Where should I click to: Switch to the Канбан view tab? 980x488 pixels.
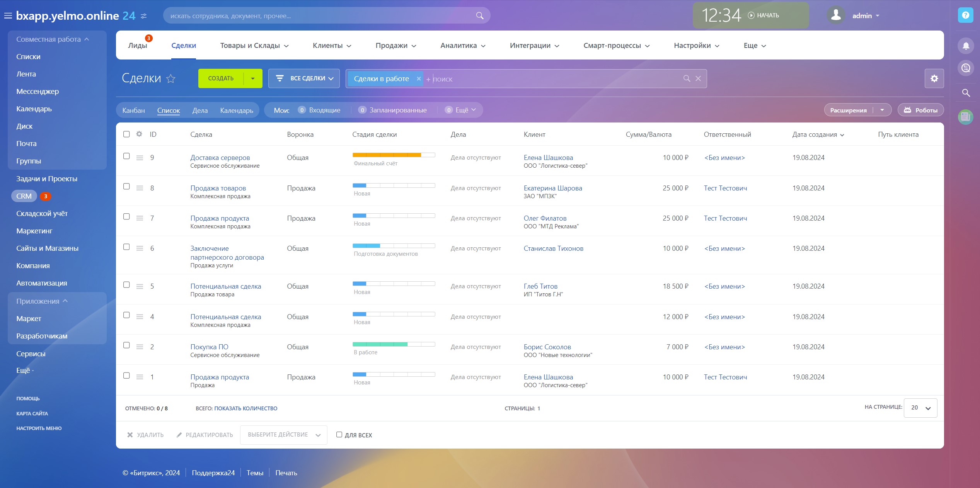click(133, 111)
